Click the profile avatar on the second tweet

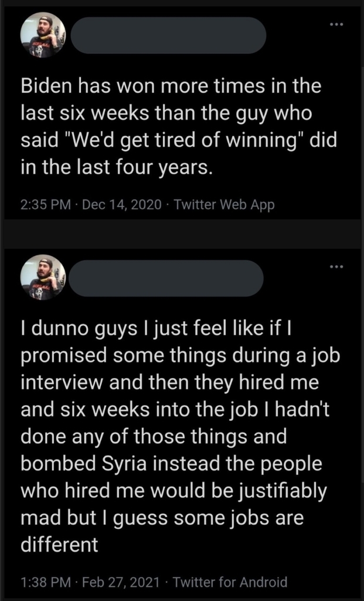pyautogui.click(x=43, y=278)
